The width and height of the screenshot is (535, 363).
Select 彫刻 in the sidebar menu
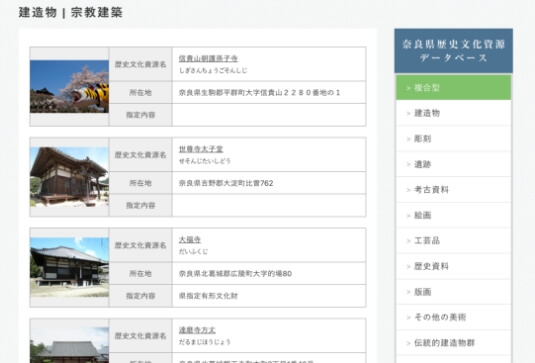453,139
